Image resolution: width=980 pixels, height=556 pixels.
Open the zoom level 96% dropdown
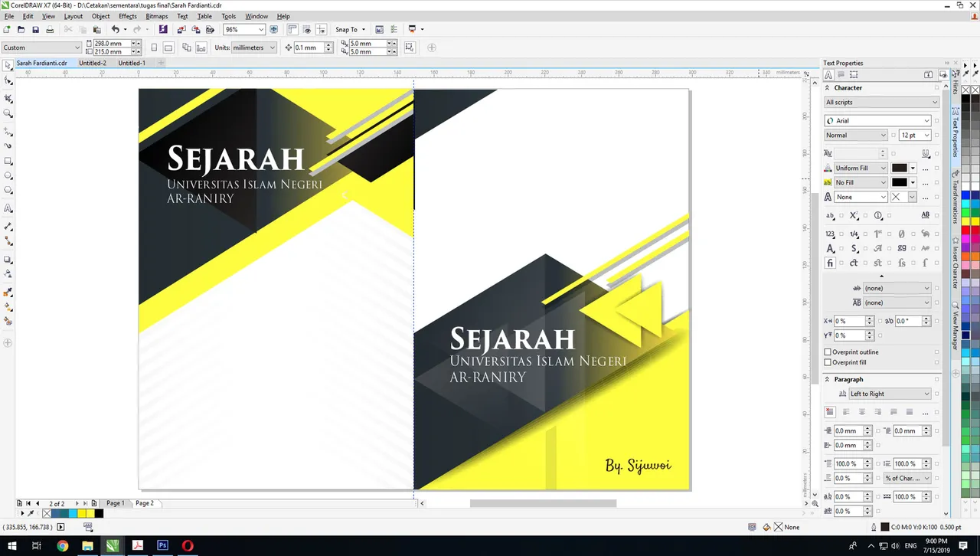[x=261, y=29]
